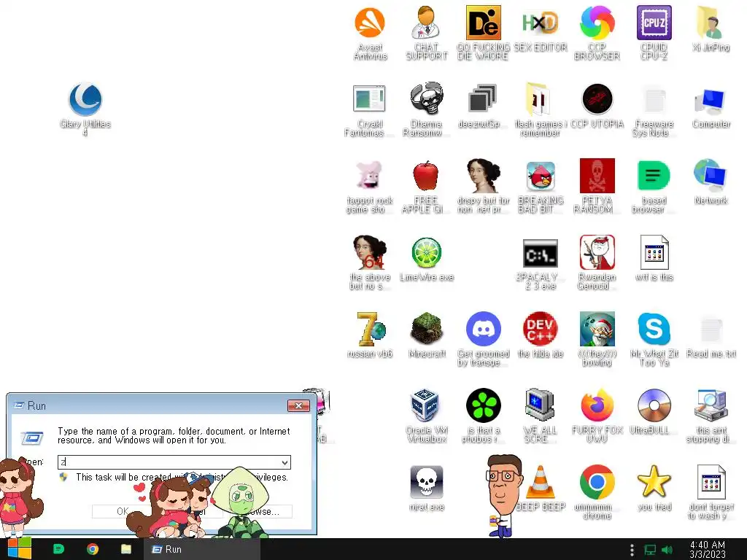747x560 pixels.
Task: Open the you tried star icon
Action: point(654,481)
